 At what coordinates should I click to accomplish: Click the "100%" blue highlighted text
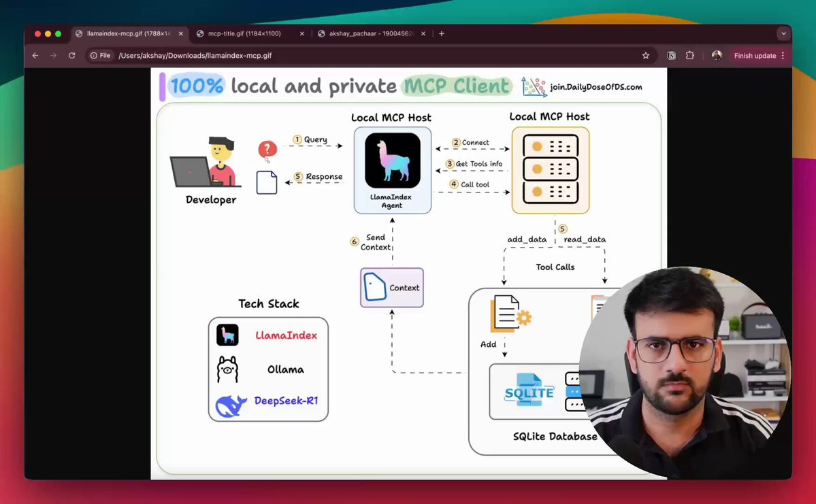click(x=197, y=85)
